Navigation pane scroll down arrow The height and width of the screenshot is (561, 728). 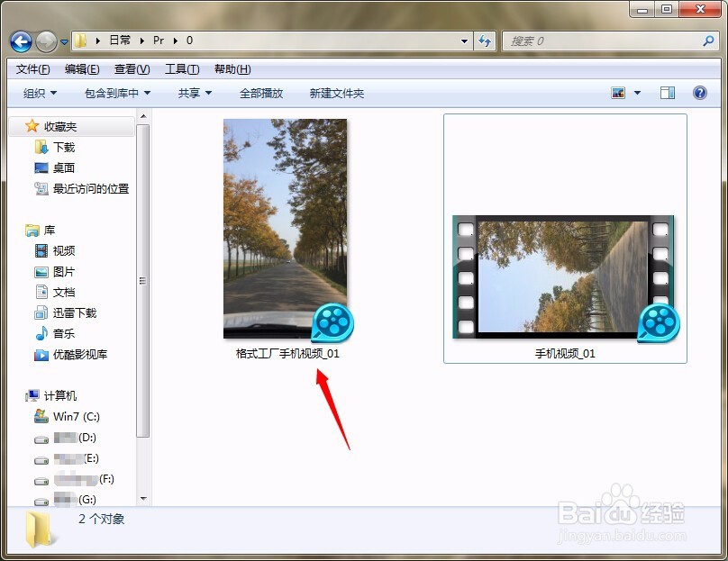[x=143, y=499]
